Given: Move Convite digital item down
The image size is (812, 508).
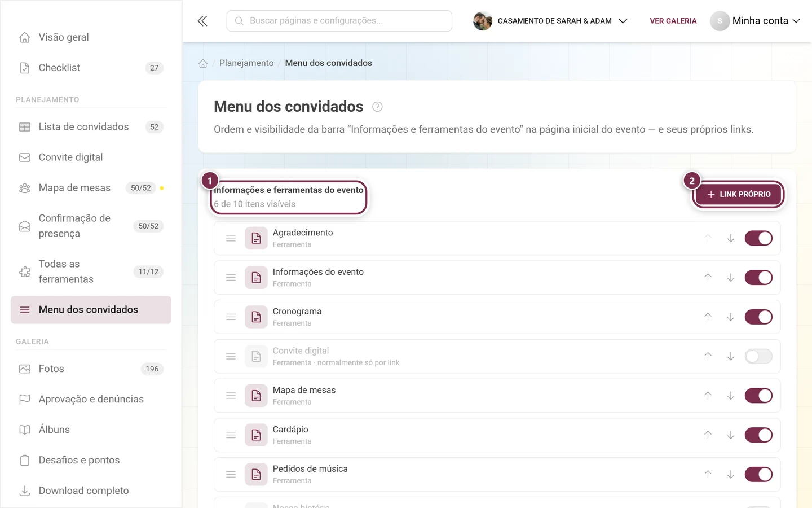Looking at the screenshot, I should tap(731, 356).
